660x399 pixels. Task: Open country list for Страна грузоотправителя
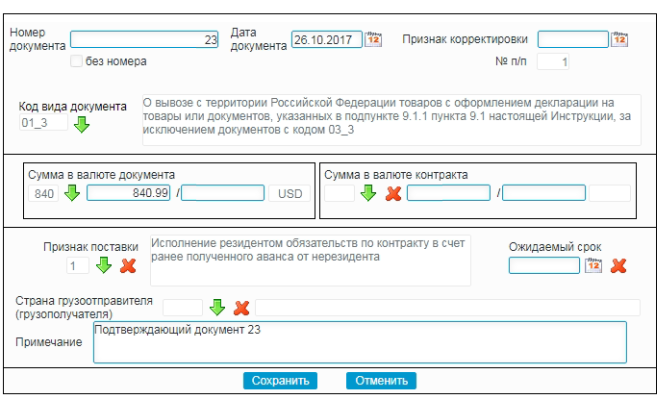point(217,307)
